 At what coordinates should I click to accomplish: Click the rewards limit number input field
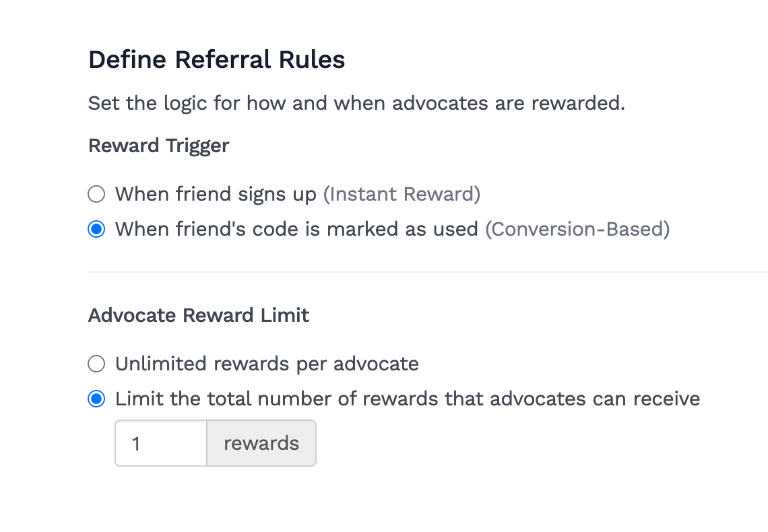[161, 443]
